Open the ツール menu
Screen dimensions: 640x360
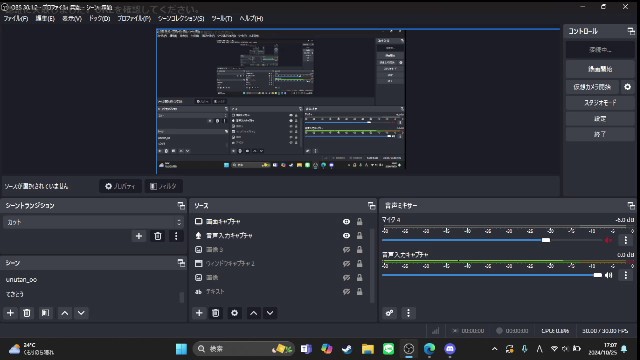pos(222,18)
